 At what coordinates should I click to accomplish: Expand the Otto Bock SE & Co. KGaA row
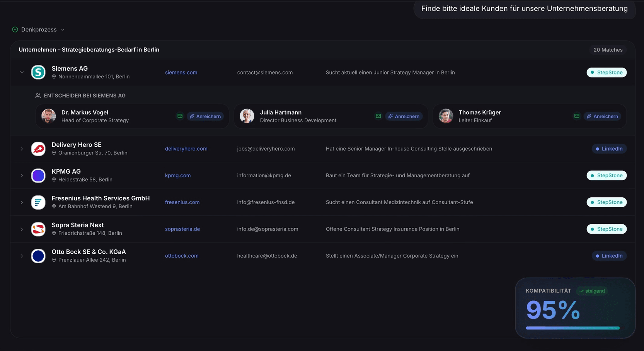[x=22, y=256]
